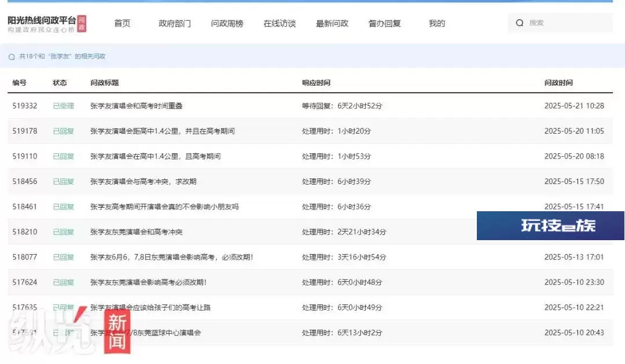This screenshot has height=364, width=625.
Task: Open the 首页 menu item
Action: [122, 24]
